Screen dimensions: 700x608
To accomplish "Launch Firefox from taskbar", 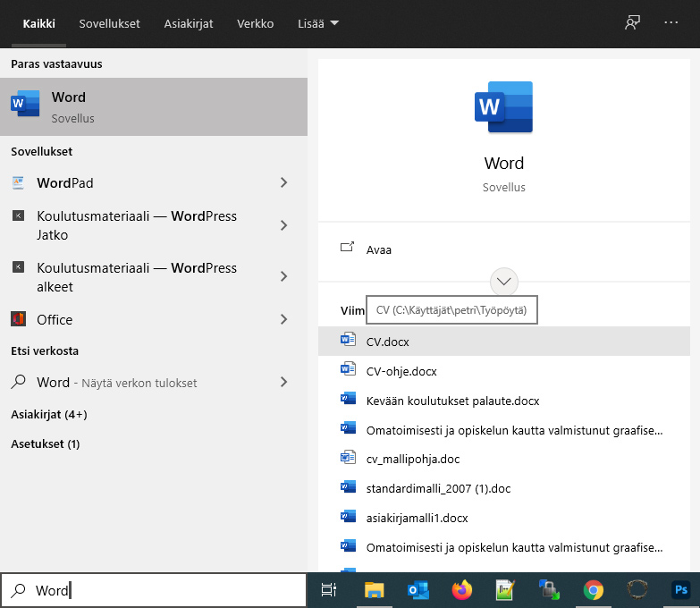I will 462,590.
